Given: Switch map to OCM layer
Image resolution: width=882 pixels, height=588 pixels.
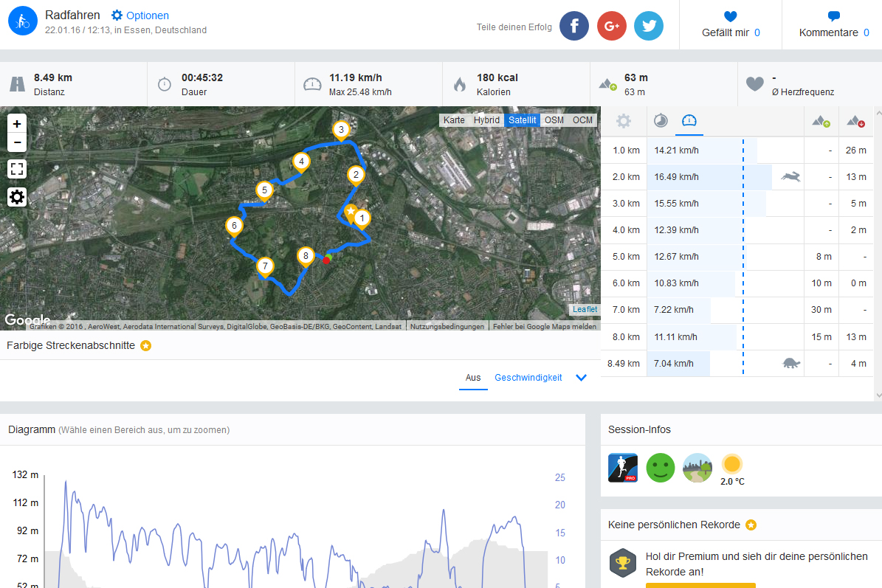Looking at the screenshot, I should pyautogui.click(x=582, y=120).
